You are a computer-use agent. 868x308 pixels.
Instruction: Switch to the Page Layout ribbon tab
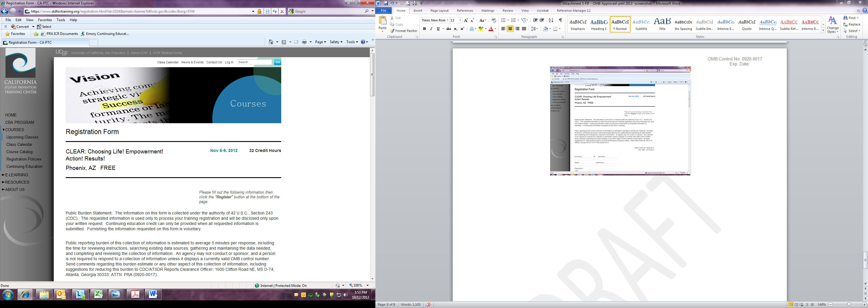[439, 11]
